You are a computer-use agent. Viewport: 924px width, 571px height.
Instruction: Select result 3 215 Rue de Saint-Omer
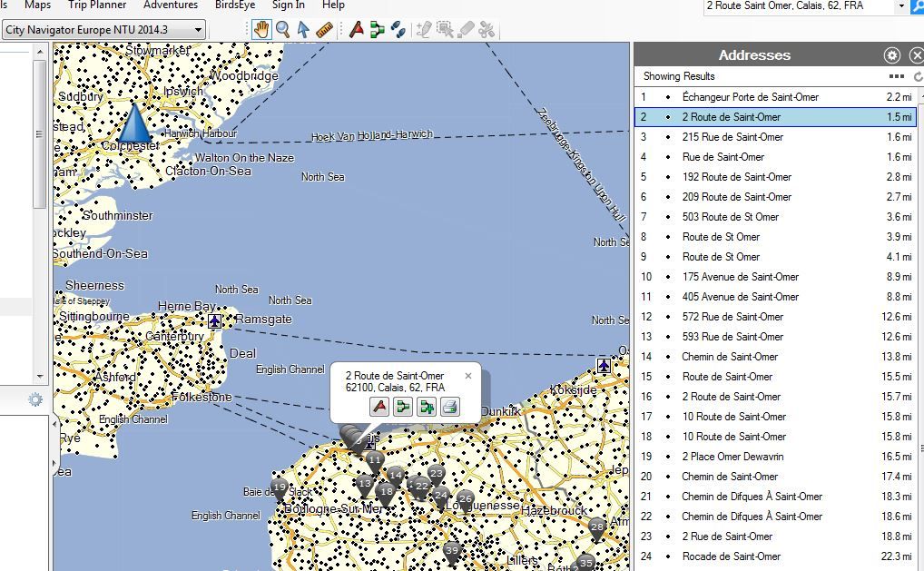[x=777, y=137]
